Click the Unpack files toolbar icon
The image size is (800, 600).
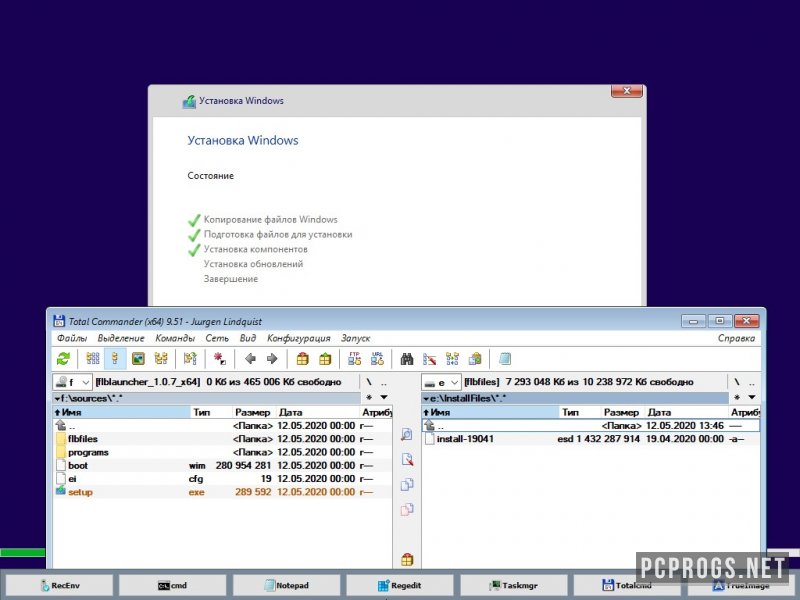(x=325, y=359)
